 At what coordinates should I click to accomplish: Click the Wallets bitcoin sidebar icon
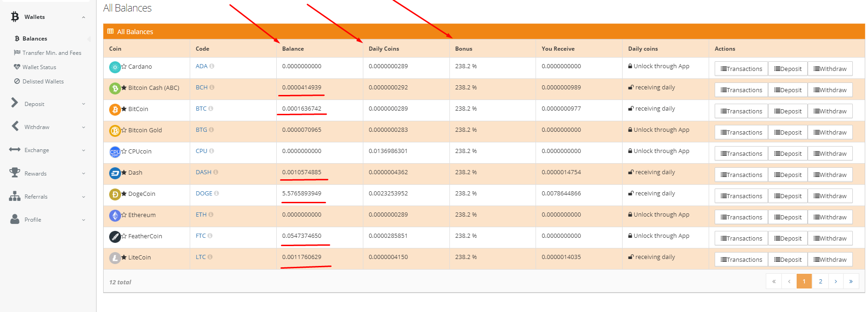pyautogui.click(x=15, y=17)
